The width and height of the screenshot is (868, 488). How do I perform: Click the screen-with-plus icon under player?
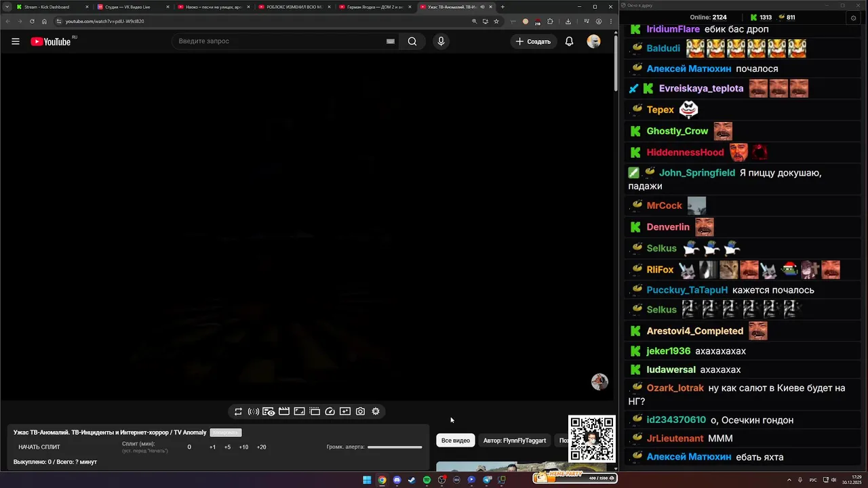tap(345, 411)
